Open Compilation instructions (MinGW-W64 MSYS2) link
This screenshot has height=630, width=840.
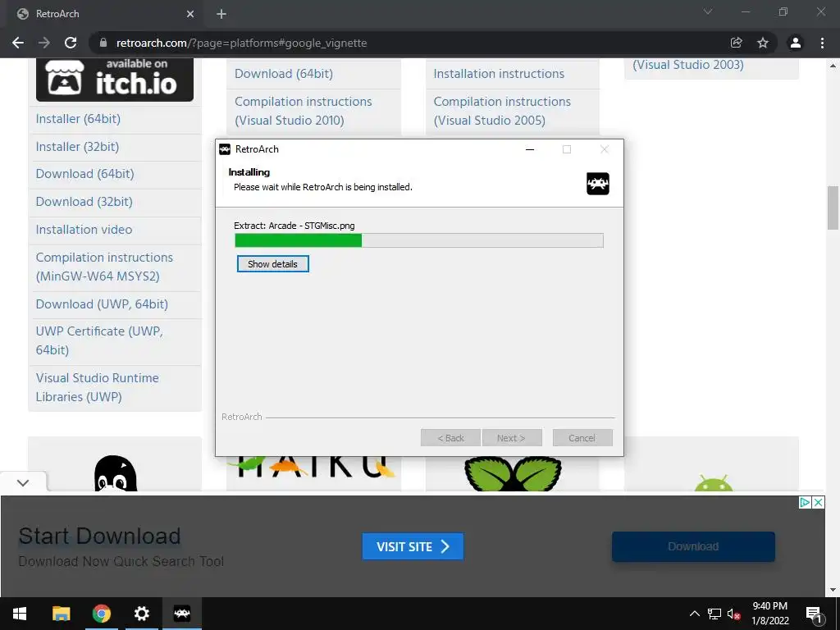(x=104, y=267)
